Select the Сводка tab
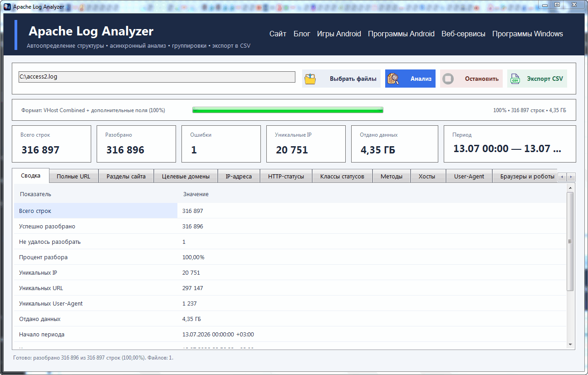 click(31, 175)
